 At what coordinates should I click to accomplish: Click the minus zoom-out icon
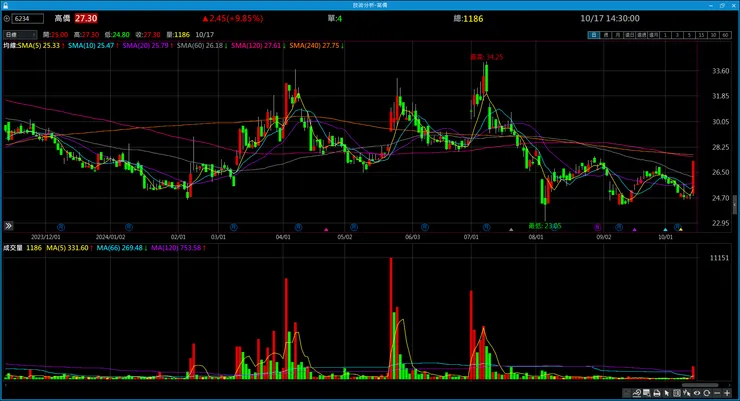point(717,393)
